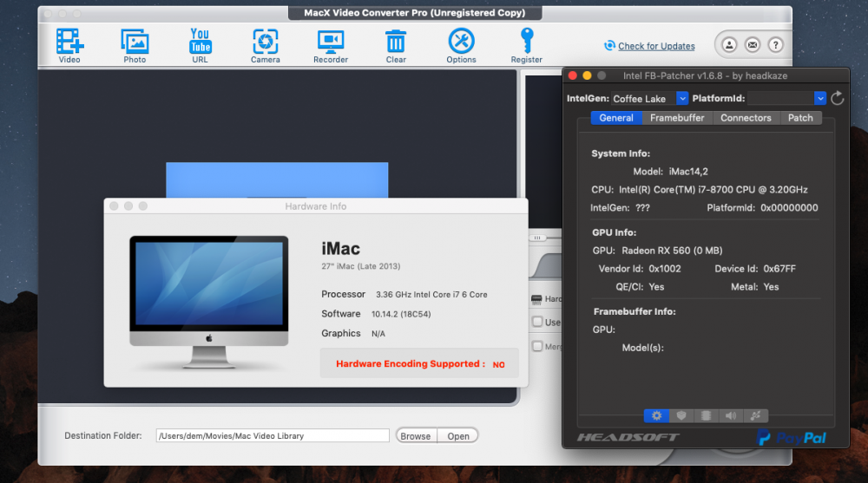Screen dimensions: 868x483
Task: Switch to the Connectors tab
Action: [746, 118]
